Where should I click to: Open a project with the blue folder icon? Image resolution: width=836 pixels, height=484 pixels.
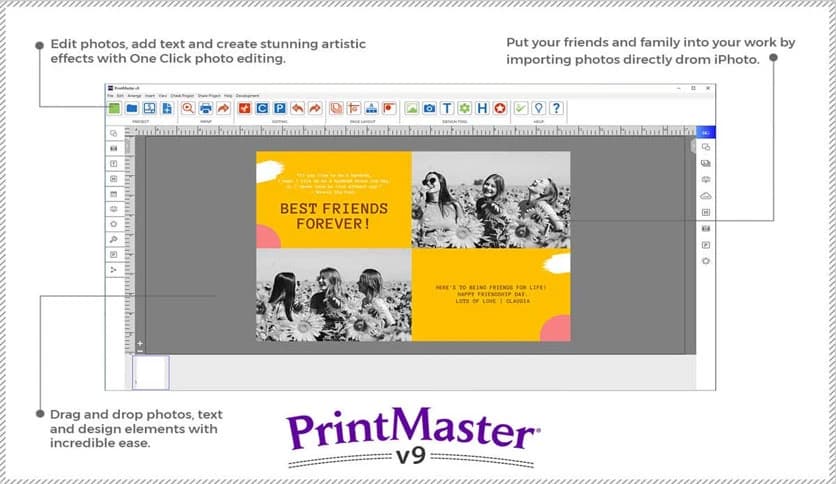pyautogui.click(x=132, y=108)
